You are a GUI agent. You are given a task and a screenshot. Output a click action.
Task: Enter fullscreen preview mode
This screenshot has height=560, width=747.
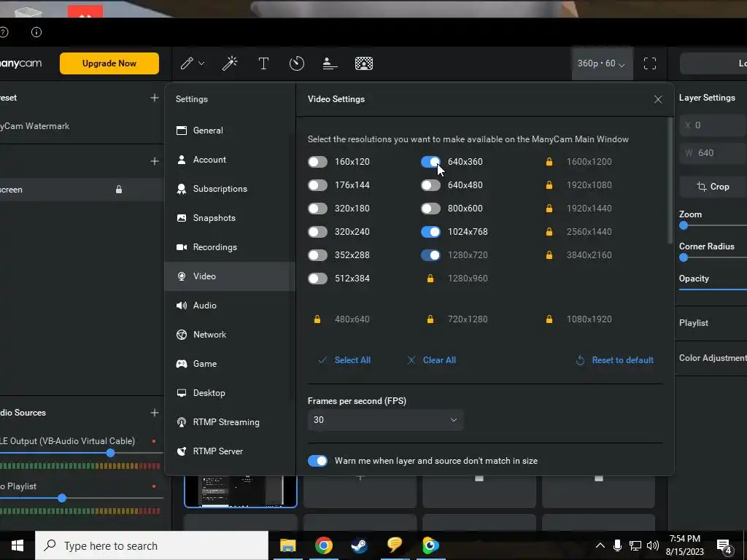pyautogui.click(x=650, y=63)
